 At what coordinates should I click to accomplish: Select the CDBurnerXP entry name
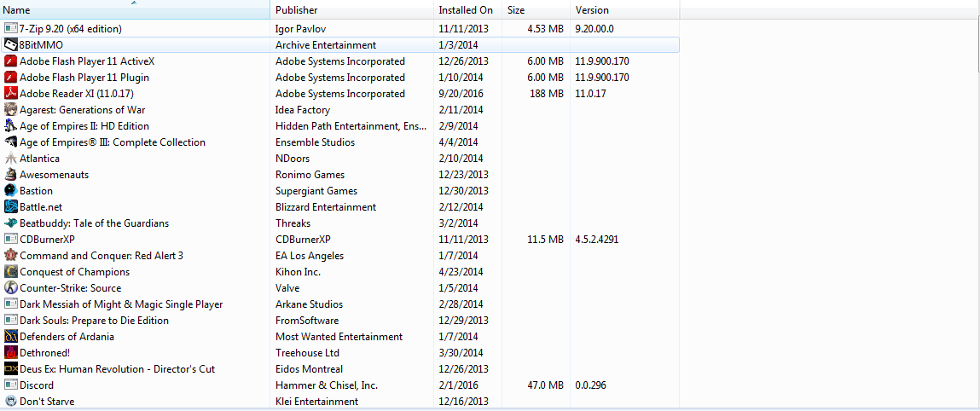pos(48,240)
